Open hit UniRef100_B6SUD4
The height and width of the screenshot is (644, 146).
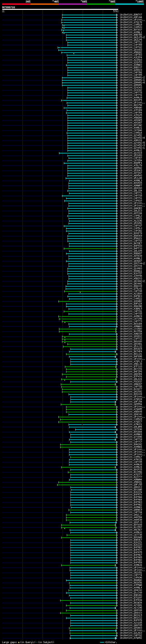(x=131, y=324)
